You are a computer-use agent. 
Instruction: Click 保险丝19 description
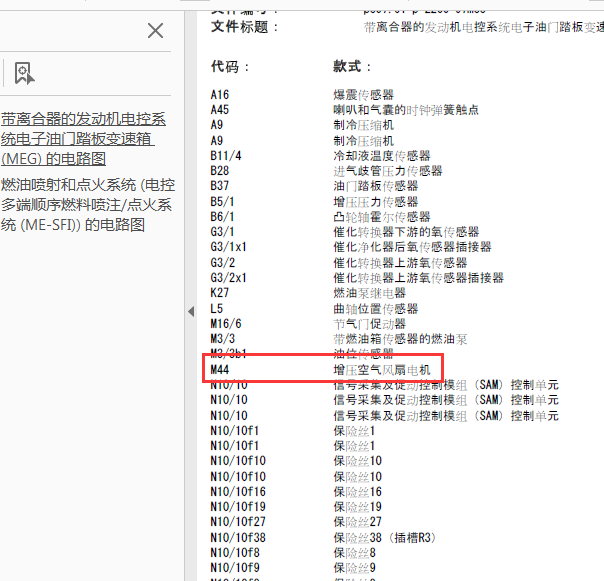(x=357, y=506)
